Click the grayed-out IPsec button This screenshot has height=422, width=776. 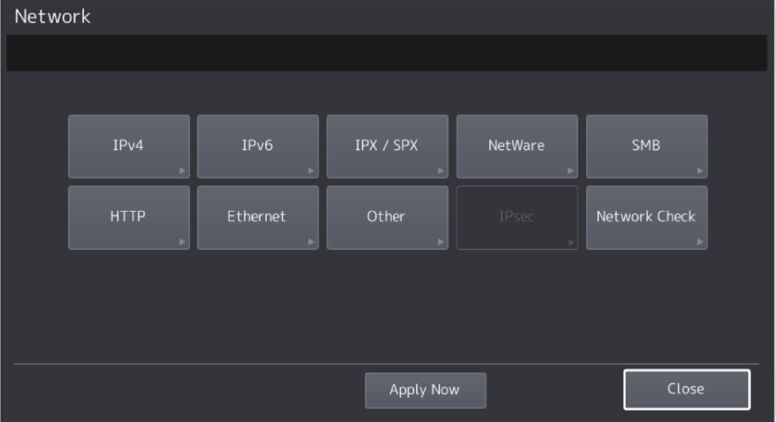(516, 217)
